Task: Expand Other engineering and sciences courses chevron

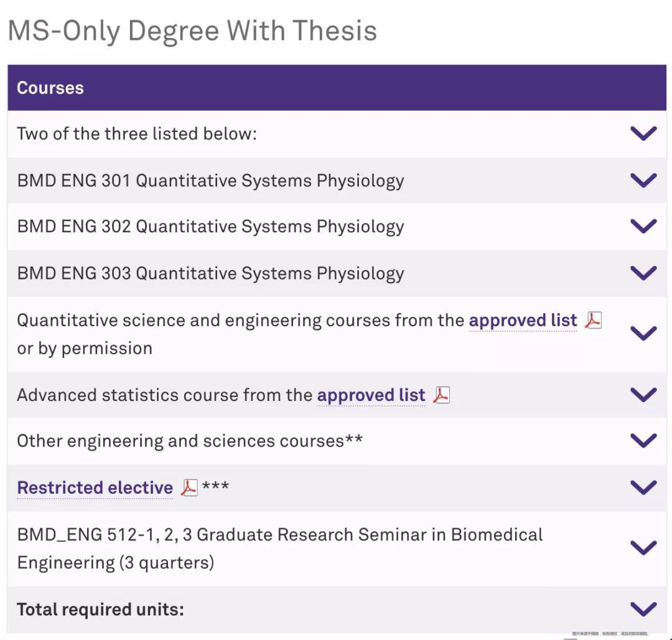Action: pyautogui.click(x=644, y=440)
